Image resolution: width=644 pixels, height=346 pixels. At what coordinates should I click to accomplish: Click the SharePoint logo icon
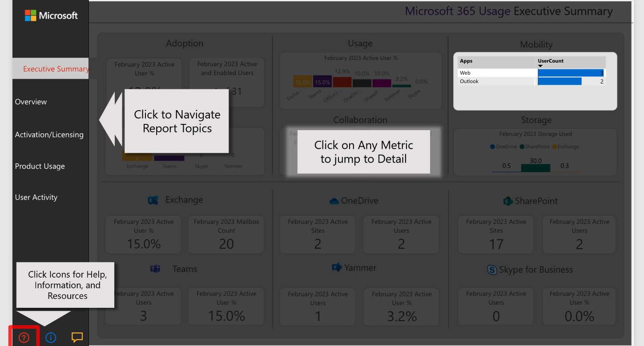click(x=508, y=201)
